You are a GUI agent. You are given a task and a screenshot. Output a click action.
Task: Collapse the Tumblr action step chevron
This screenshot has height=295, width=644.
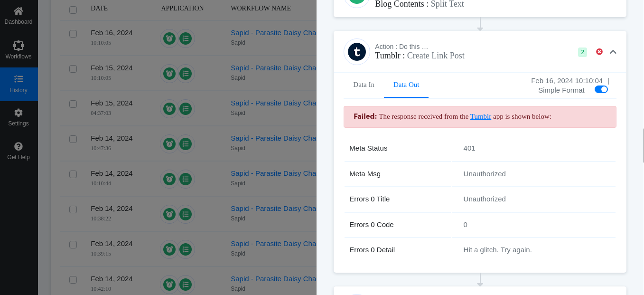tap(613, 52)
